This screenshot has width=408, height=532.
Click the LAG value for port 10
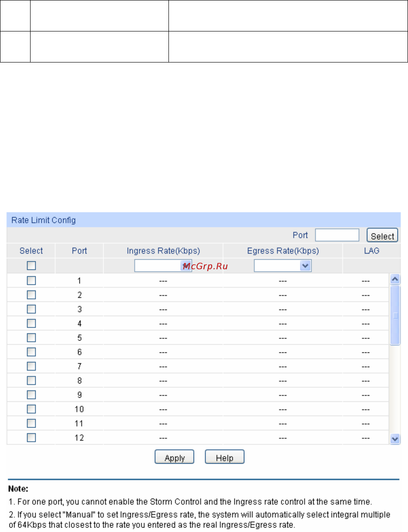pos(365,409)
